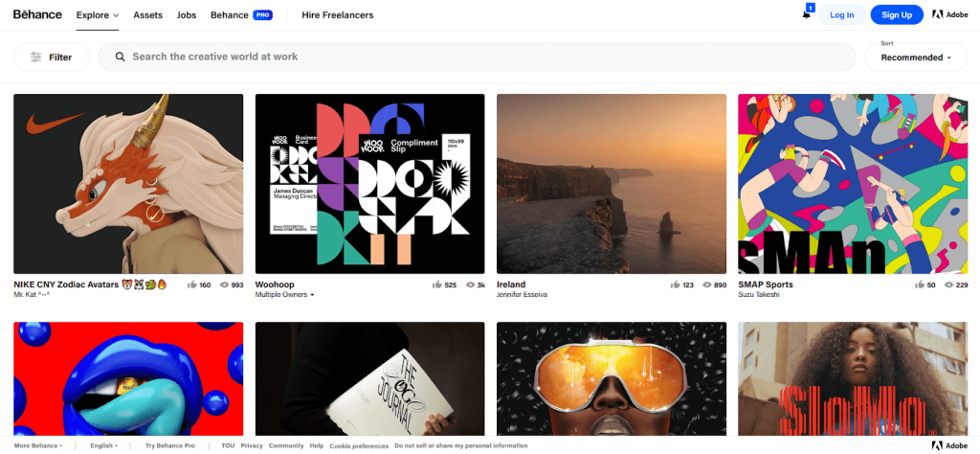This screenshot has height=454, width=980.
Task: Open the Woohoop project title
Action: (275, 284)
